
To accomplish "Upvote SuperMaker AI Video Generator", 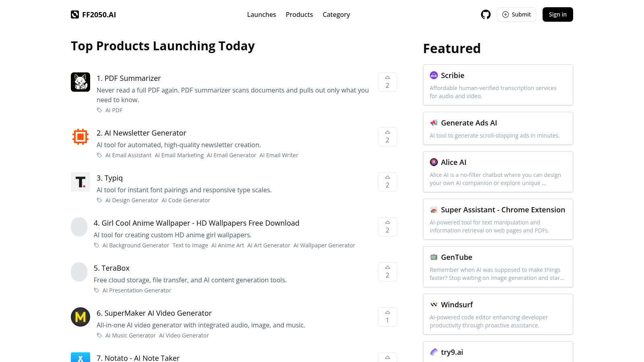I will tap(388, 317).
